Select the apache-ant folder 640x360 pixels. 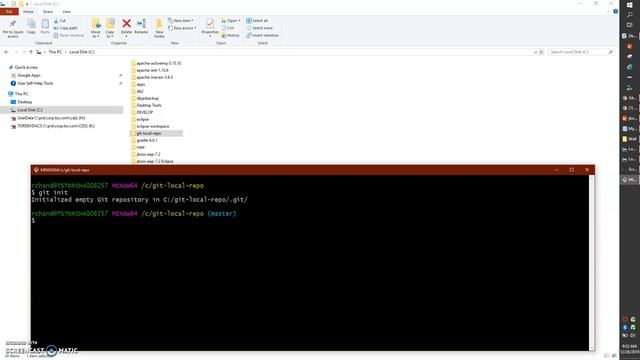click(x=152, y=70)
